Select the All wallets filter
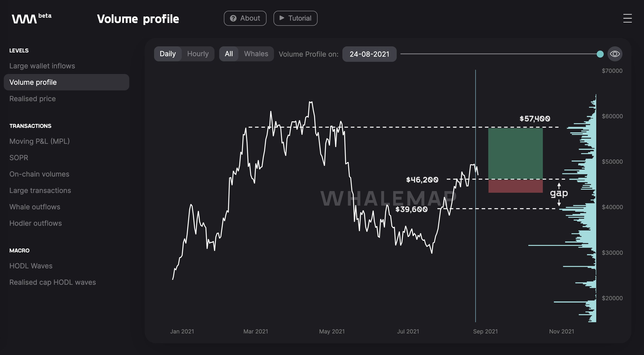Image resolution: width=644 pixels, height=355 pixels. [229, 54]
